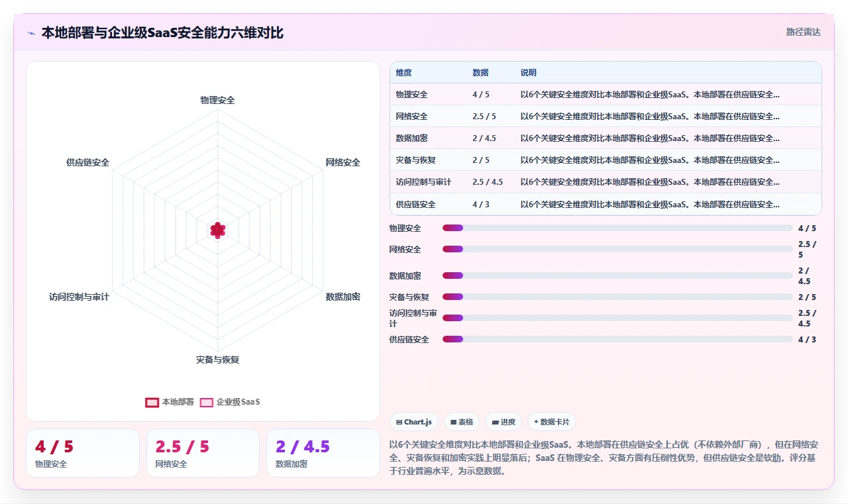Viewport: 848px width, 504px height.
Task: Click the 2 / 5 value in table
Action: point(481,160)
